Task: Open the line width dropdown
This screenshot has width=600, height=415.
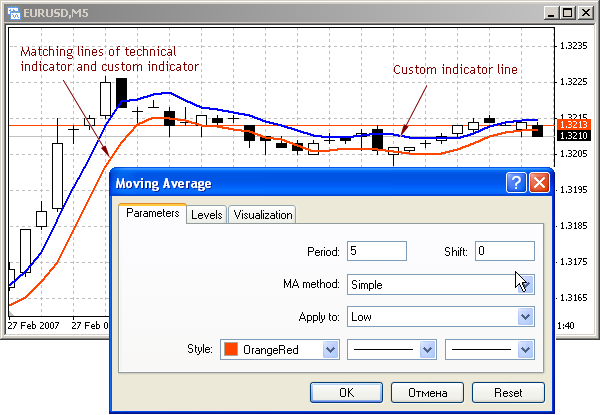Action: pos(526,350)
